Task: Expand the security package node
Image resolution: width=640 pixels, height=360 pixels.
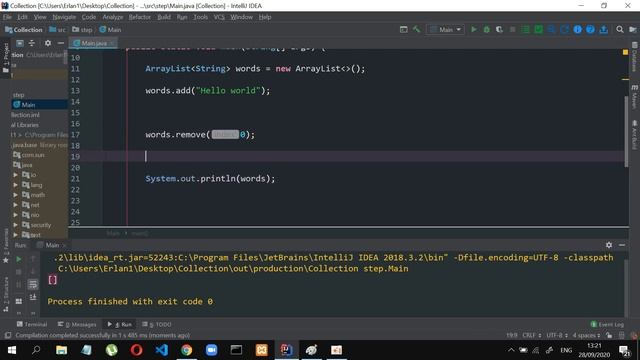Action: tap(16, 225)
